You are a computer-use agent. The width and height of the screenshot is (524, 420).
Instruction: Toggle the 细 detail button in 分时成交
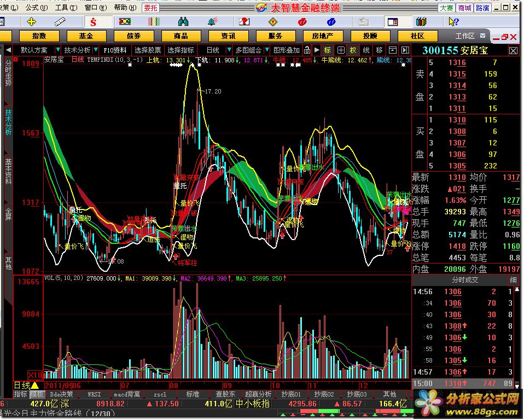point(513,280)
